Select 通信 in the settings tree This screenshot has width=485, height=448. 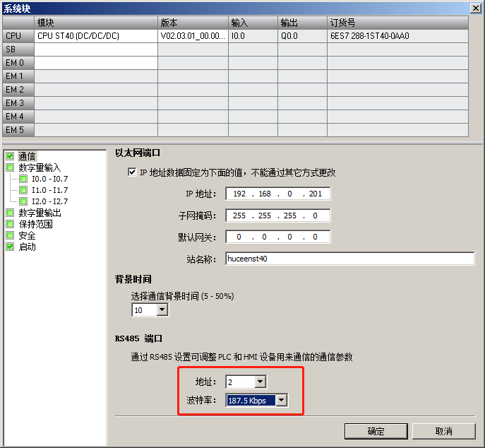coord(27,156)
